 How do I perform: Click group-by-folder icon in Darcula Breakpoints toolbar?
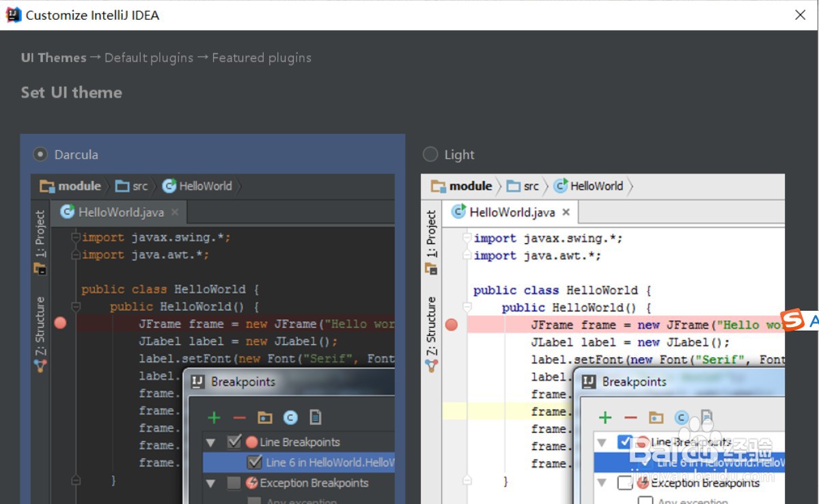(265, 417)
